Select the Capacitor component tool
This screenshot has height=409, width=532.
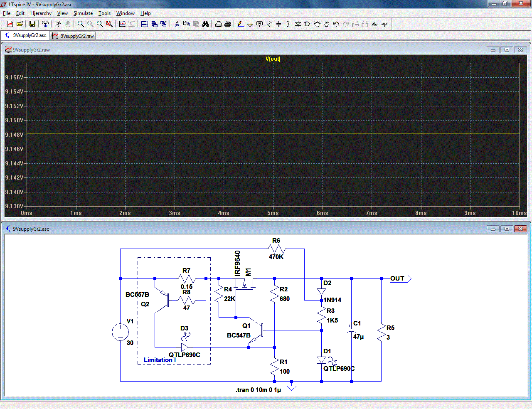278,24
